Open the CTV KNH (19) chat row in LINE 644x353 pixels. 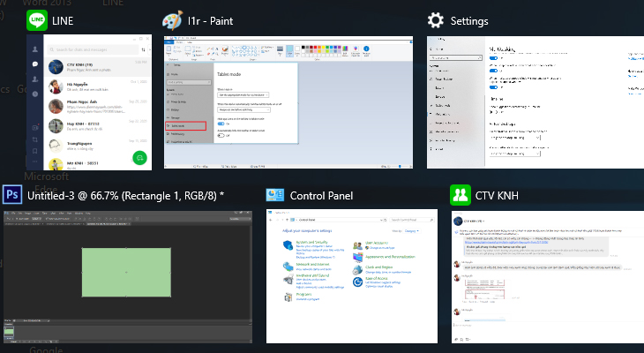click(x=97, y=67)
